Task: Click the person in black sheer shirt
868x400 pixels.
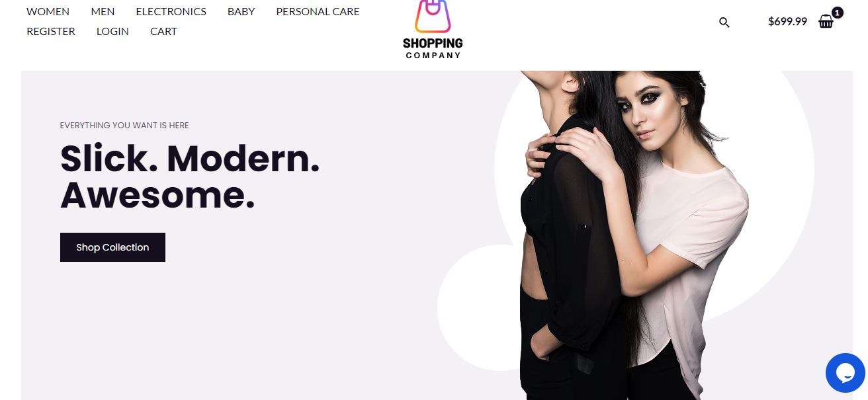Action: click(x=562, y=251)
